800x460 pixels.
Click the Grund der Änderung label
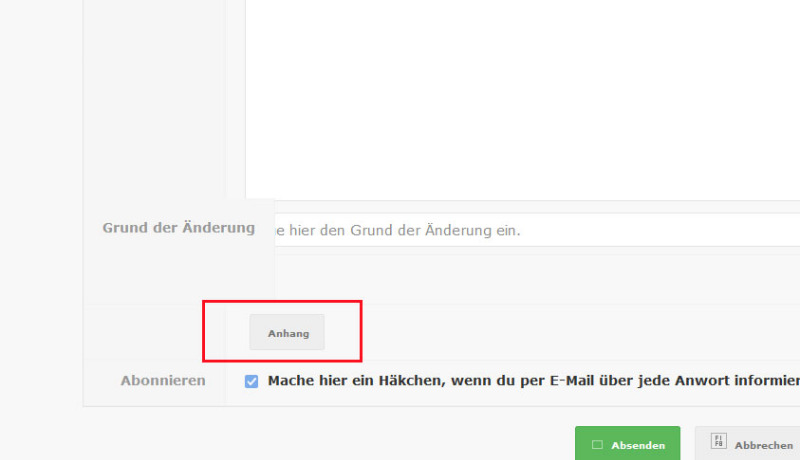[x=179, y=227]
